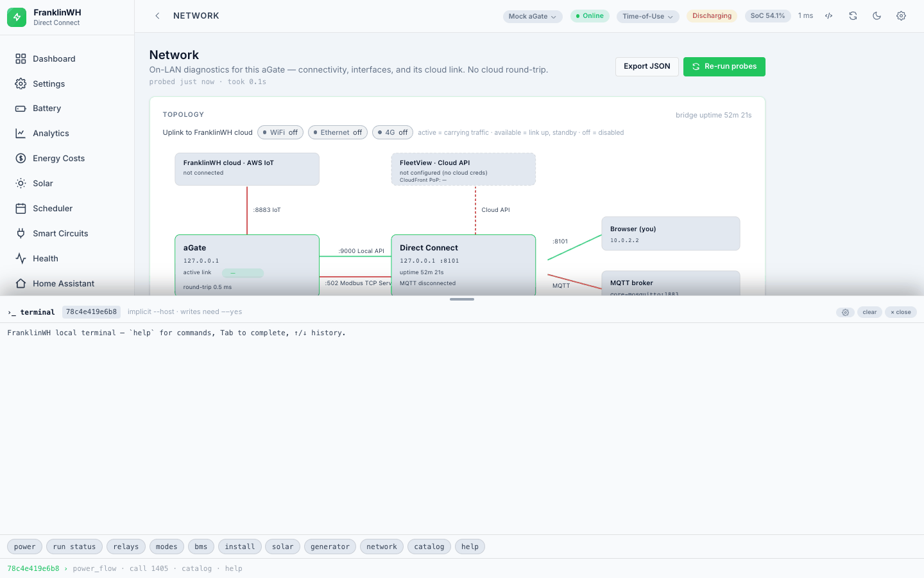Choose the install command chip
Image resolution: width=924 pixels, height=578 pixels.
pos(240,547)
